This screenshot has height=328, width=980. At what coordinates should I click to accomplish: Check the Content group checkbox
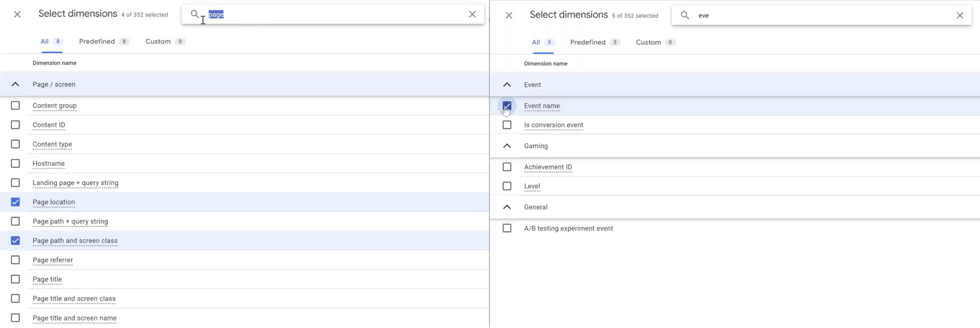point(15,105)
